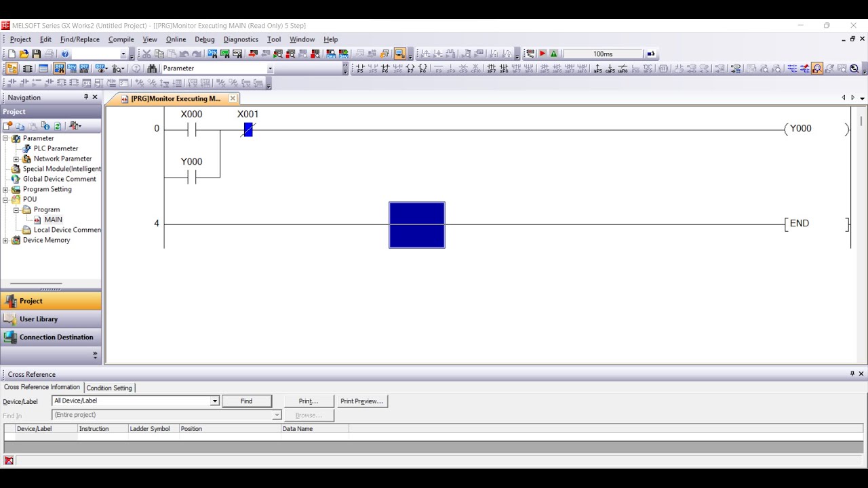
Task: Collapse the Program folder node
Action: (x=16, y=209)
